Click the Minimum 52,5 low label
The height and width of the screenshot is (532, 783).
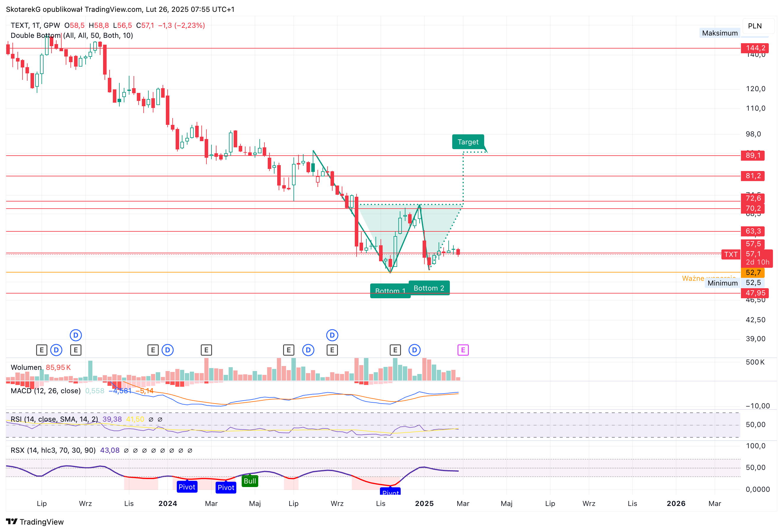click(x=734, y=283)
